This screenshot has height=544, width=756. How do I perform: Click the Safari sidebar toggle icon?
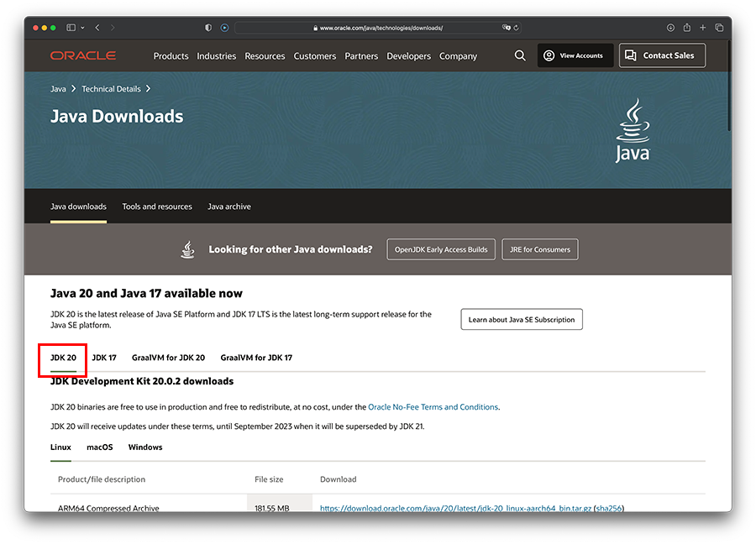[x=71, y=28]
